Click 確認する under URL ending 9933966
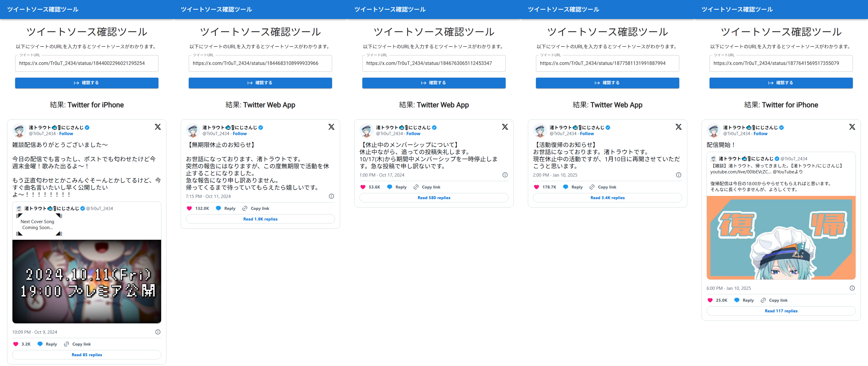Image resolution: width=868 pixels, height=366 pixels. click(260, 83)
